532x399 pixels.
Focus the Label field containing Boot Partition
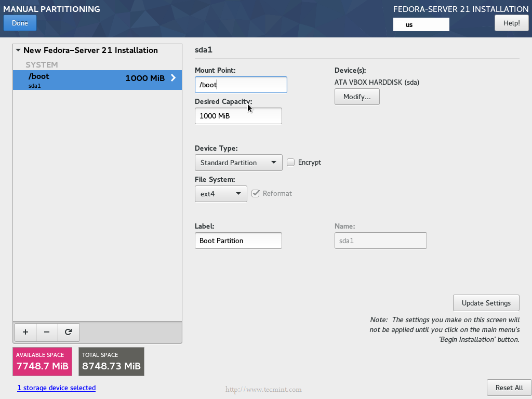click(238, 241)
